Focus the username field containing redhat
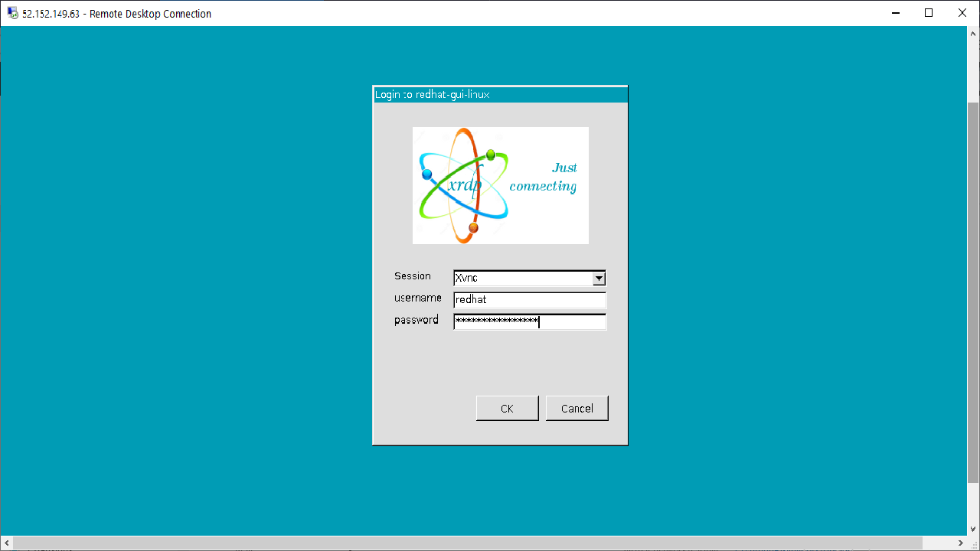The image size is (980, 551). tap(529, 300)
